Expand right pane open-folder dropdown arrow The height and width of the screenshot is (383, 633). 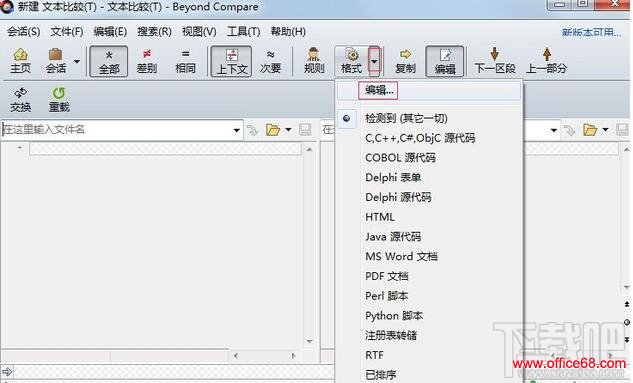(x=606, y=130)
